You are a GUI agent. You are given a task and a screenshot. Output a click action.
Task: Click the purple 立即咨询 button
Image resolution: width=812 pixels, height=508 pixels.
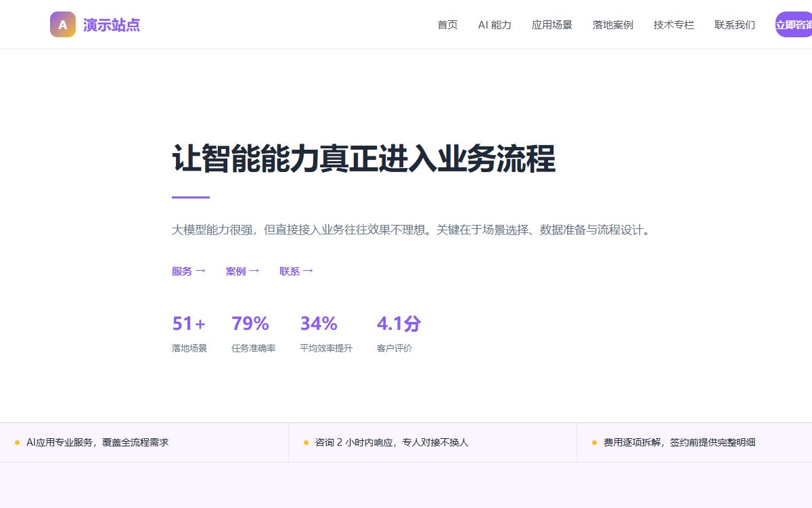tap(794, 24)
